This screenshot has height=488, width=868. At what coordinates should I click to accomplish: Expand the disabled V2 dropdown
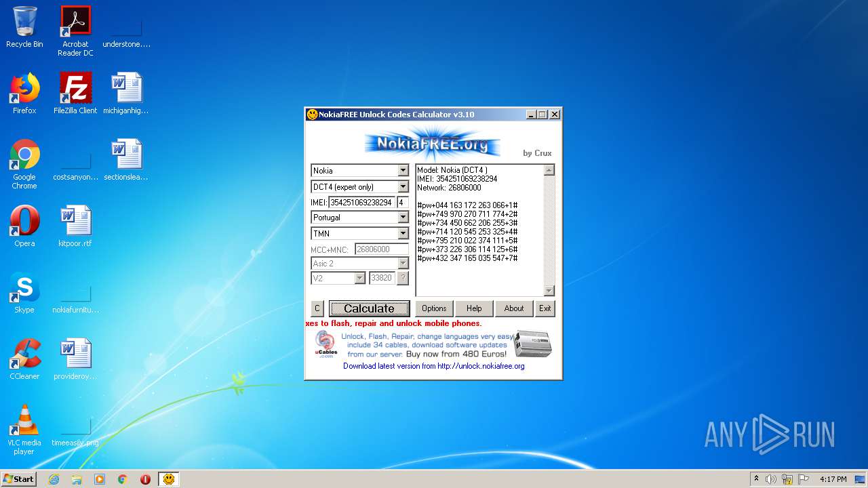pyautogui.click(x=360, y=279)
